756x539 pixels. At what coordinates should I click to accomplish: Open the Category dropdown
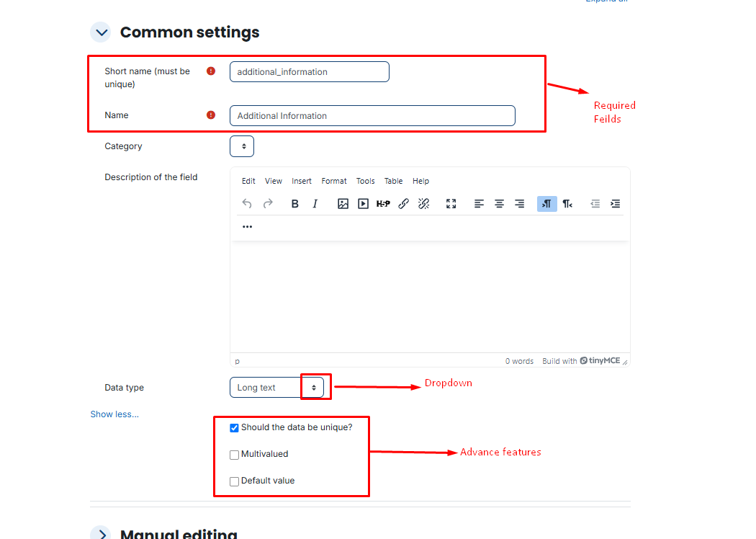pos(242,146)
